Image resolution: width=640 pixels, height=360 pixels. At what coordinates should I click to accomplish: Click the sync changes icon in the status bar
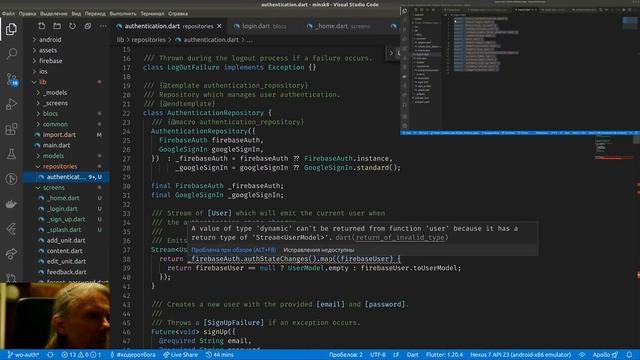pos(50,355)
